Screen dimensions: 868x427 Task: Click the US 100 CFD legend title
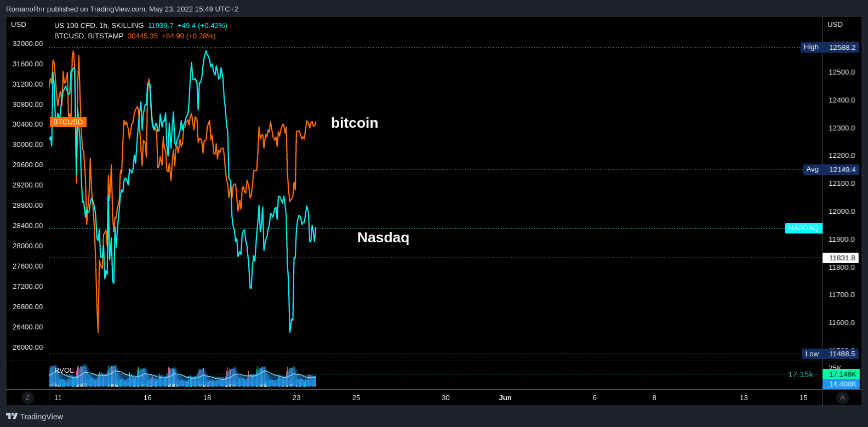click(x=99, y=26)
